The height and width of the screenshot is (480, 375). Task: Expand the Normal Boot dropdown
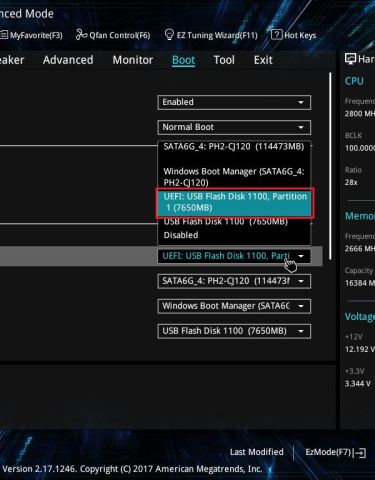234,127
